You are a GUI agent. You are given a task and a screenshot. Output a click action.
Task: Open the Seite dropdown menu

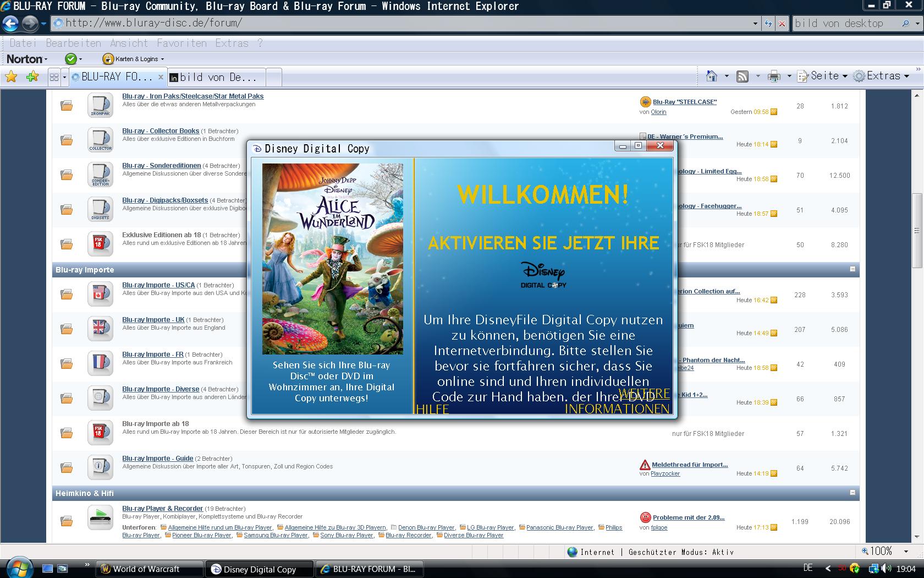[823, 76]
